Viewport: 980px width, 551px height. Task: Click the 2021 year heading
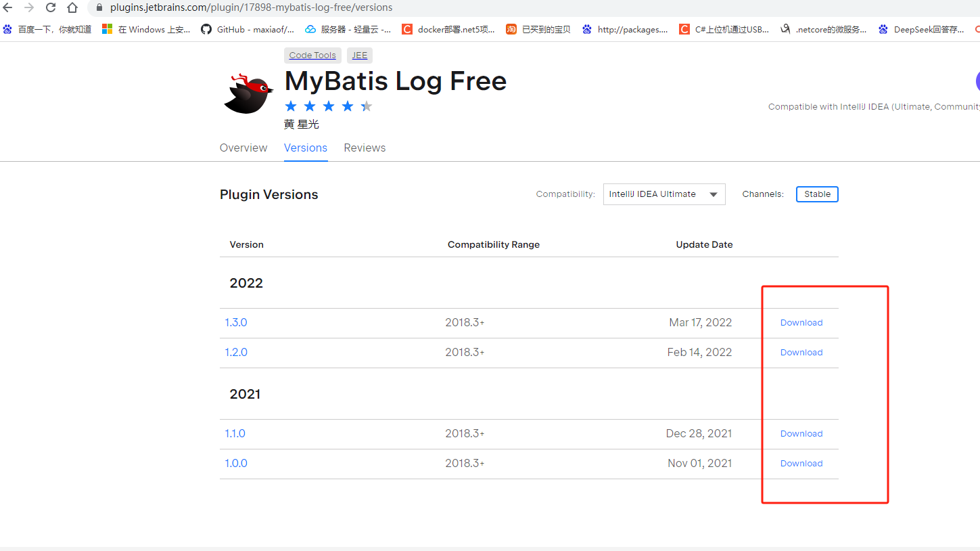tap(246, 394)
